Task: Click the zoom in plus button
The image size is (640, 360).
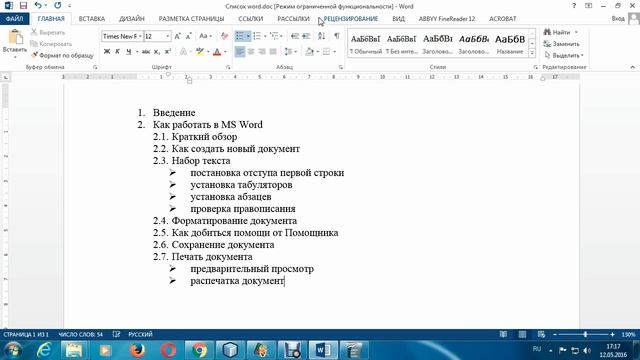Action: 612,334
